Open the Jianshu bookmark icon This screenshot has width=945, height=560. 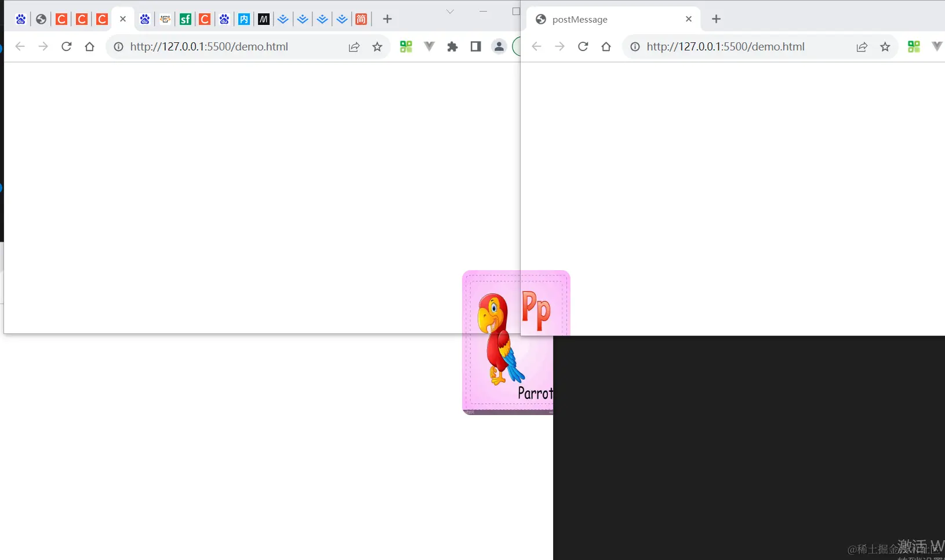[x=361, y=19]
